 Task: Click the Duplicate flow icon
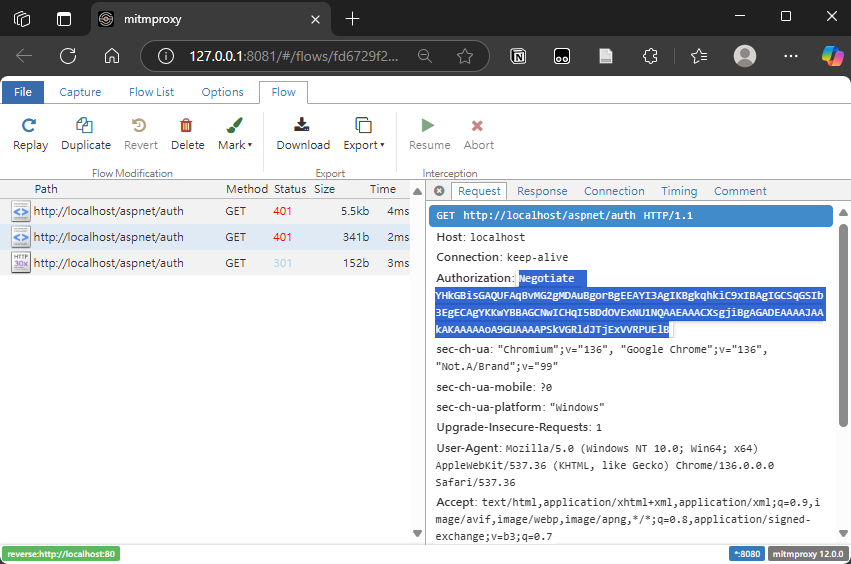coord(86,126)
